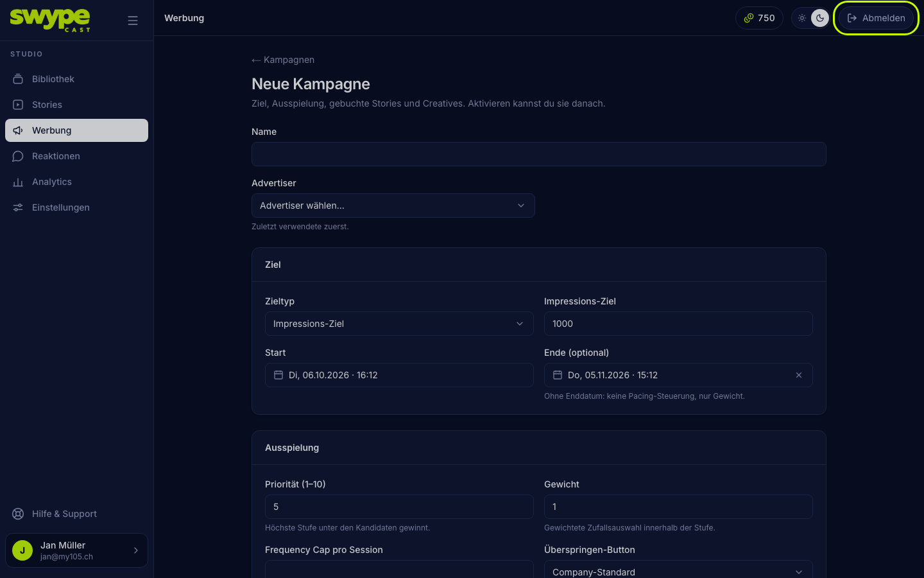Screen dimensions: 924x578
Task: Click the Neue Kampagne heading
Action: 311,84
